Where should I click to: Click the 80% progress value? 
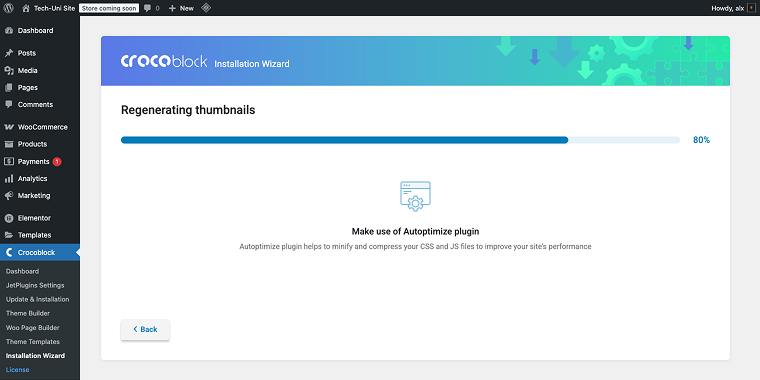click(x=701, y=140)
